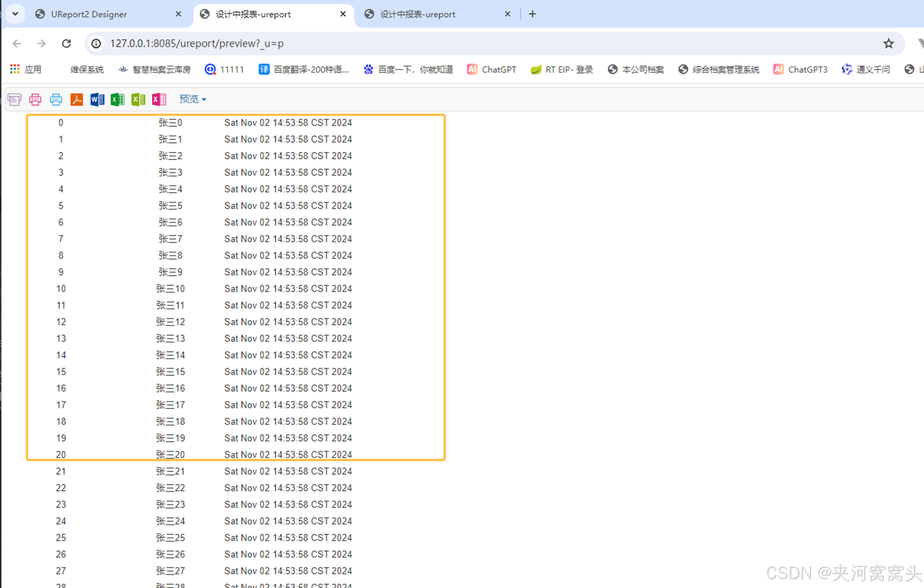Open the 百度一下，你就知道 bookmark
924x588 pixels.
(408, 70)
